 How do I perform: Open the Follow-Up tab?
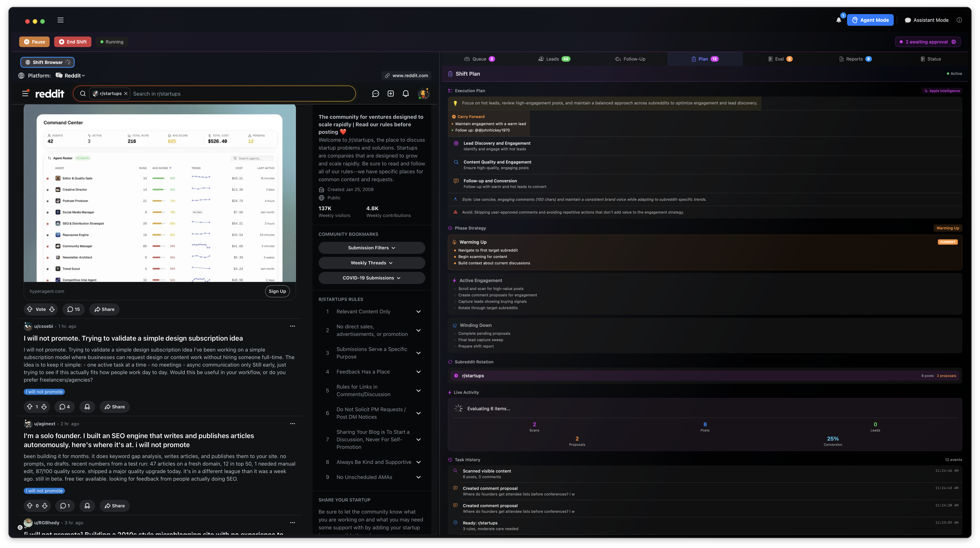[x=630, y=59]
